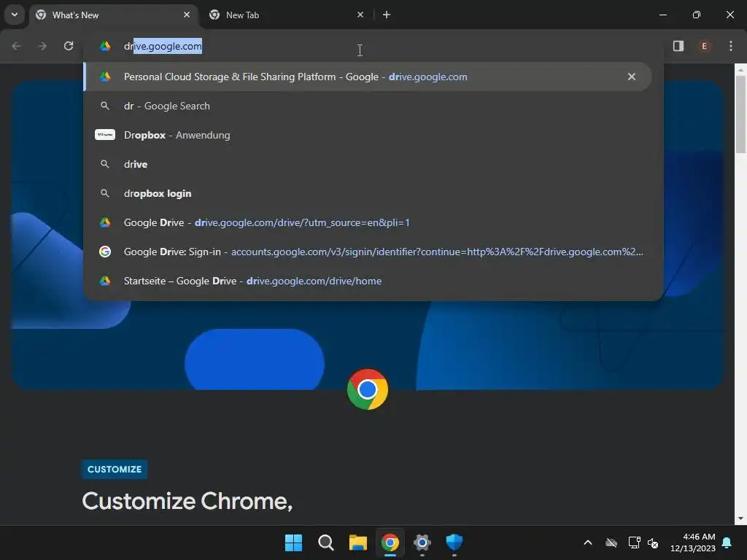Click the Drive icon beside Startseite suggestion
747x560 pixels.
[105, 281]
